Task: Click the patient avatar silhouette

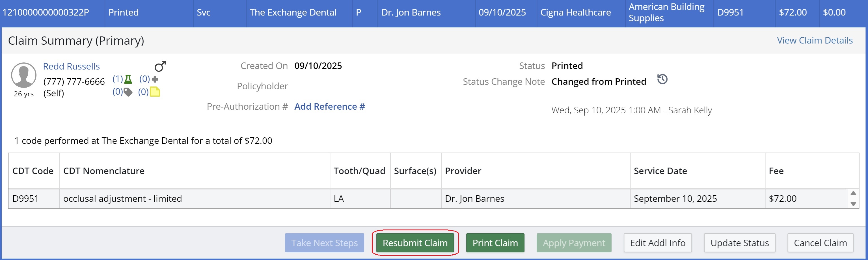Action: point(24,75)
